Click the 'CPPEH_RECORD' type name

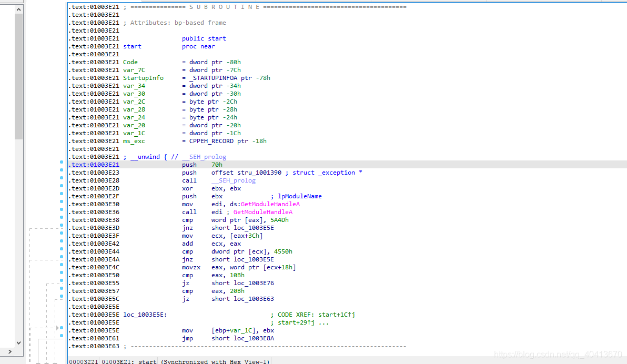(211, 141)
